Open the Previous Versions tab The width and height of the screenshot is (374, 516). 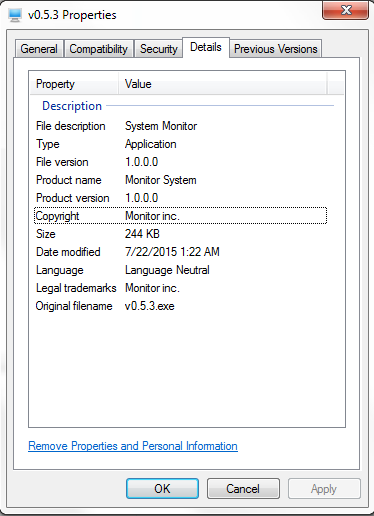[276, 49]
